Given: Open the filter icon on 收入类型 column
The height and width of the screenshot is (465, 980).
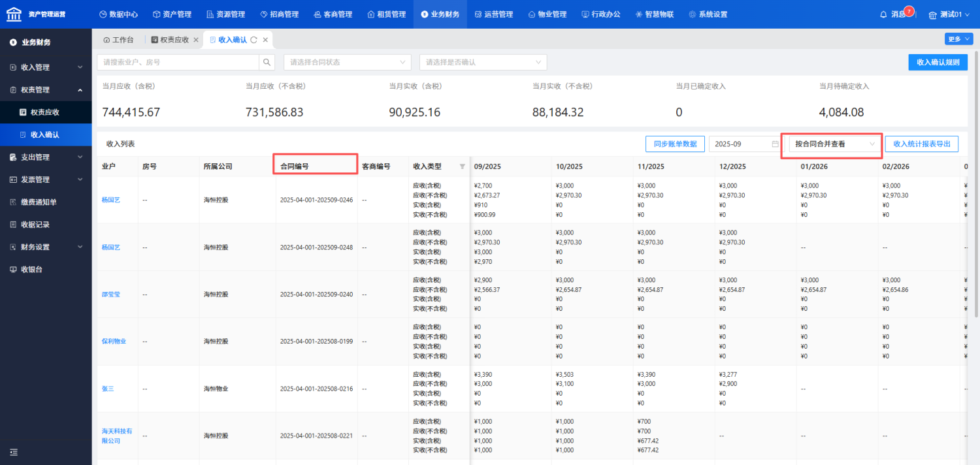Looking at the screenshot, I should [463, 167].
